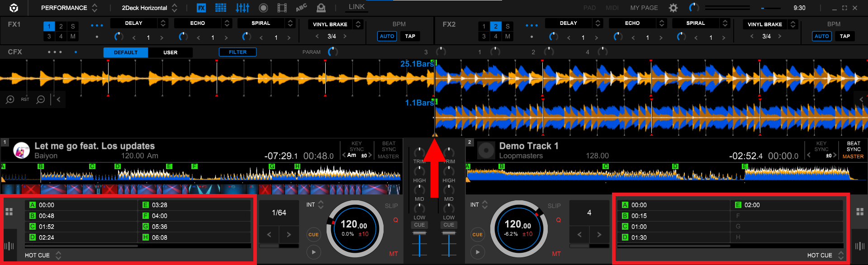
Task: Toggle the FX panel icon in toolbar
Action: (x=201, y=8)
